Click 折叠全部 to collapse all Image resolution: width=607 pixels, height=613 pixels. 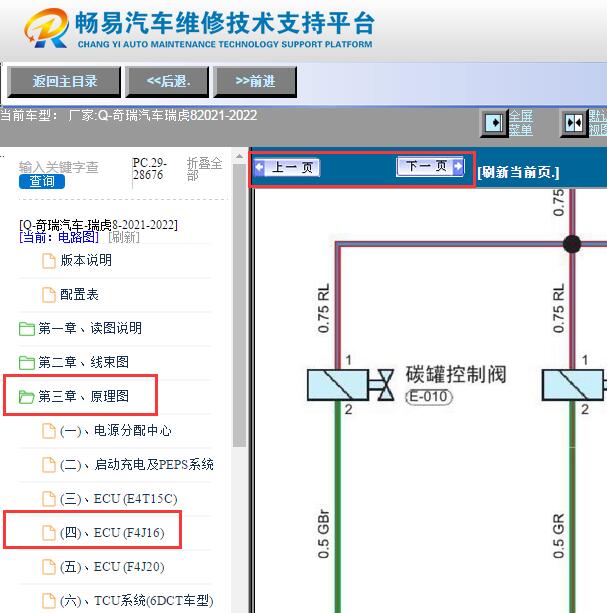(204, 169)
